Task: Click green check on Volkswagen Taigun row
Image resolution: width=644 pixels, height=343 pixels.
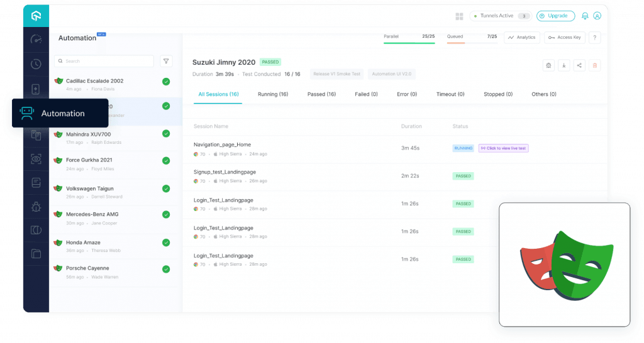Action: coord(166,188)
